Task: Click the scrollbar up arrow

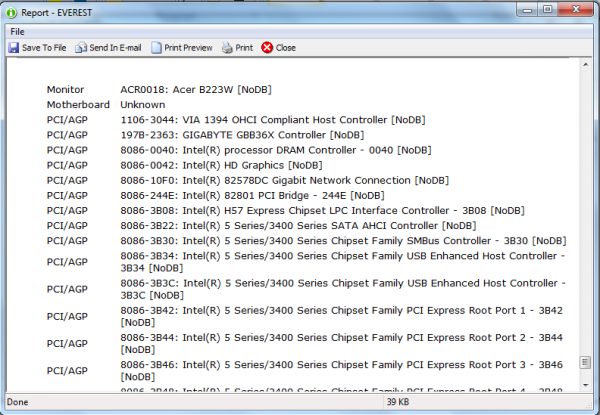Action: [585, 65]
